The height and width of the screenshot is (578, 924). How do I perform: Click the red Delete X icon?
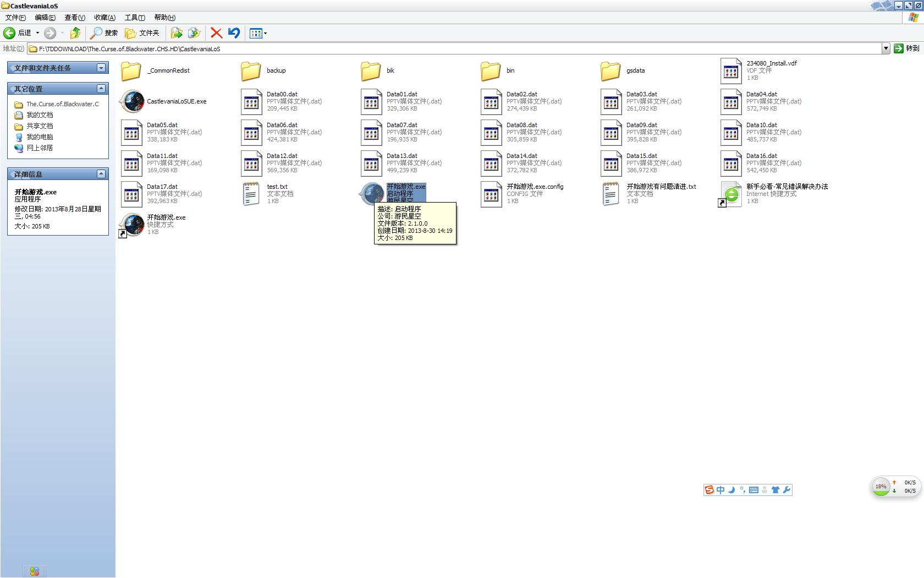[217, 33]
